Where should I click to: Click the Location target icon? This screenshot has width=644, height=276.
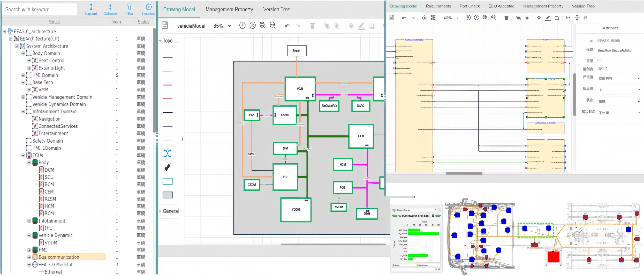point(149,9)
